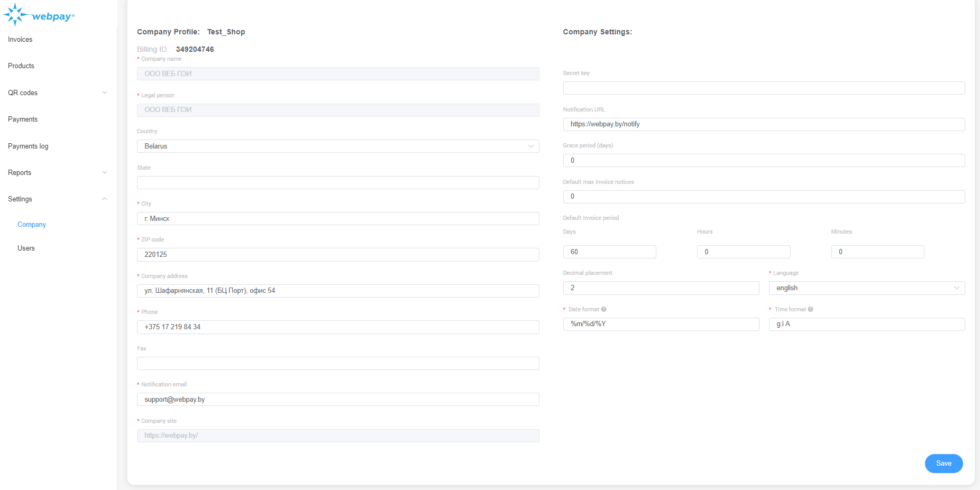Image resolution: width=980 pixels, height=490 pixels.
Task: Collapse the Settings section chevron
Action: (x=104, y=199)
